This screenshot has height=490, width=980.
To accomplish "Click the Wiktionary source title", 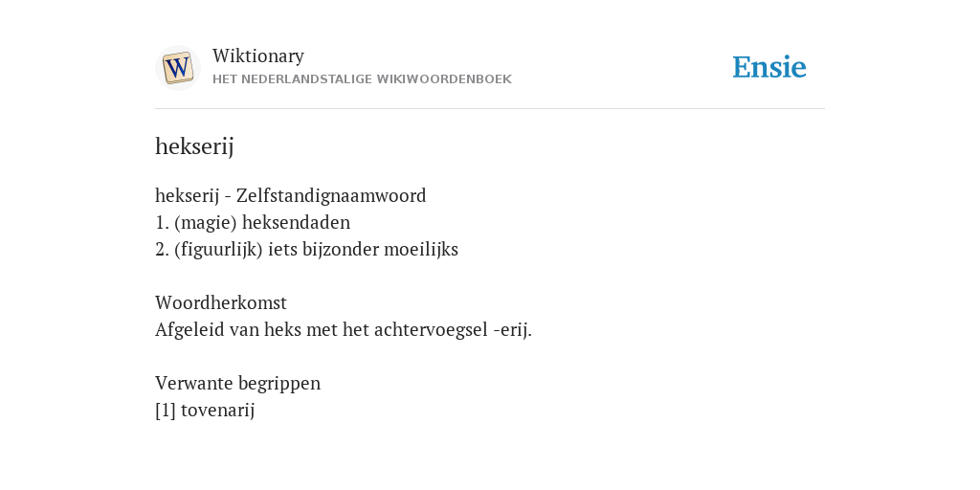I will 258,56.
